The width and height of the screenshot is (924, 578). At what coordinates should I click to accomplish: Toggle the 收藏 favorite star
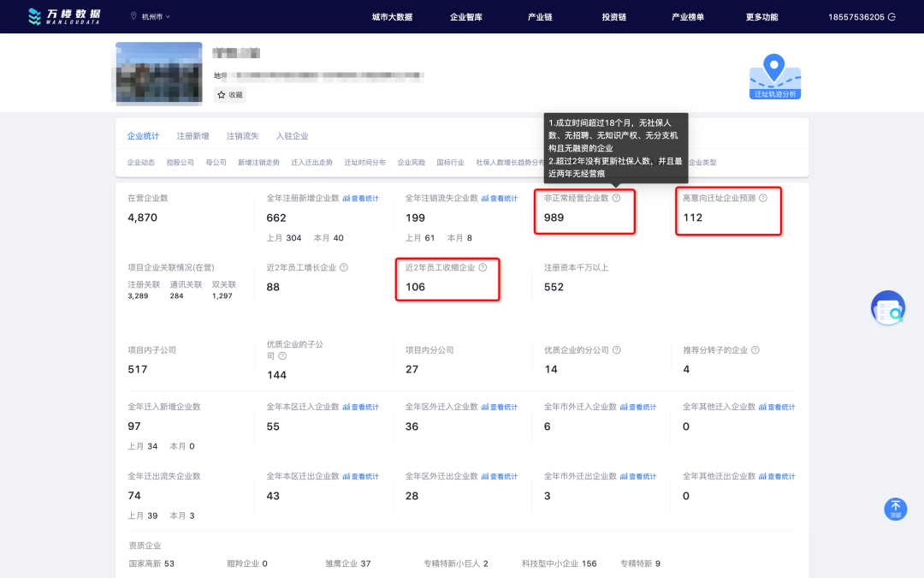point(222,94)
